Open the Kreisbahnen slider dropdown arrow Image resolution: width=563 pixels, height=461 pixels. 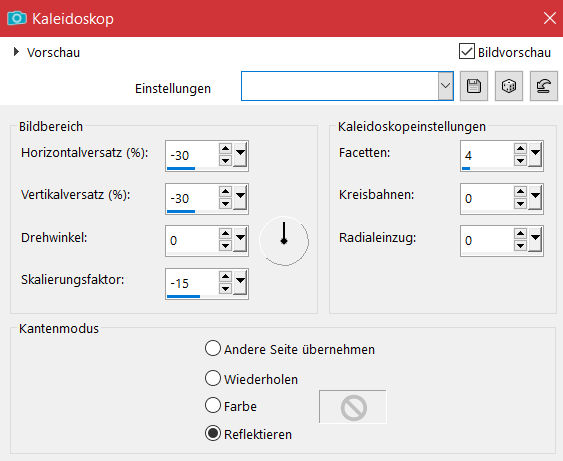tap(535, 197)
